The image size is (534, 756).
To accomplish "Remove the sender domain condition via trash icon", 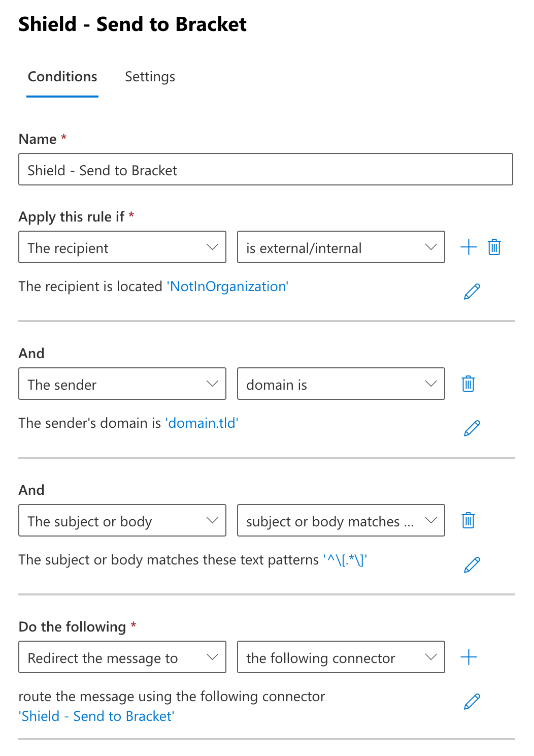I will tap(468, 384).
